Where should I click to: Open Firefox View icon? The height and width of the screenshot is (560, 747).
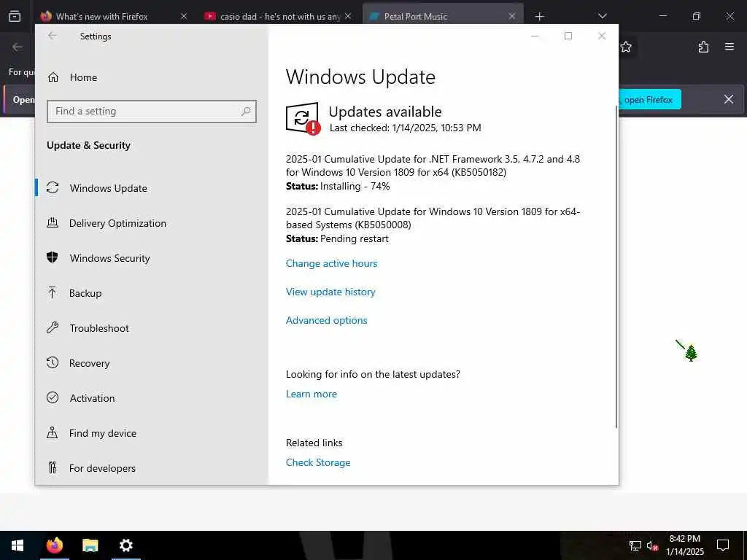[15, 16]
